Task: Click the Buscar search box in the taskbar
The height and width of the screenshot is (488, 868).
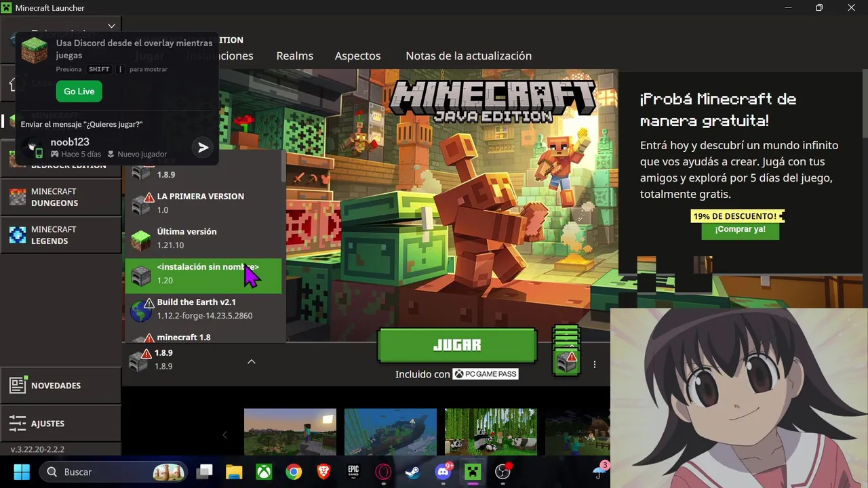Action: point(113,472)
